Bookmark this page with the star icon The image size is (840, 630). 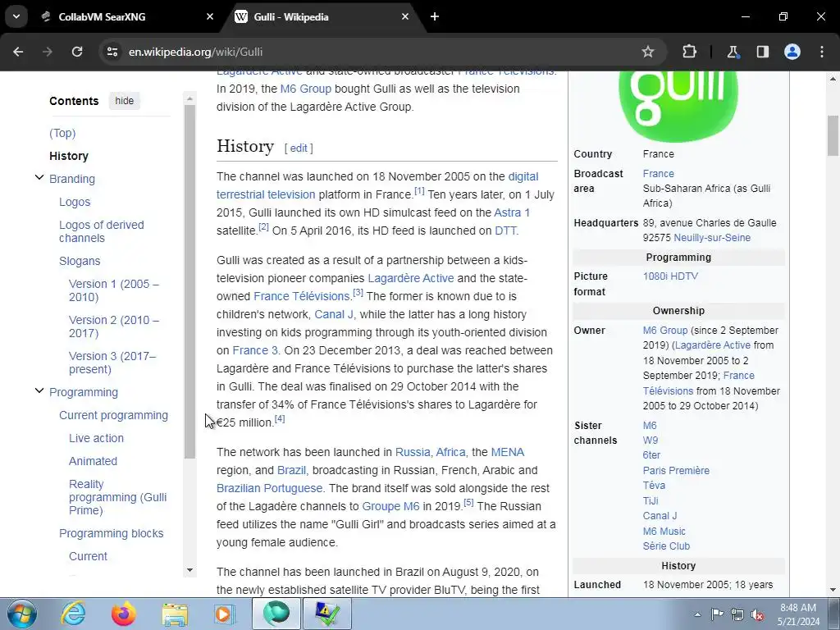click(x=648, y=52)
